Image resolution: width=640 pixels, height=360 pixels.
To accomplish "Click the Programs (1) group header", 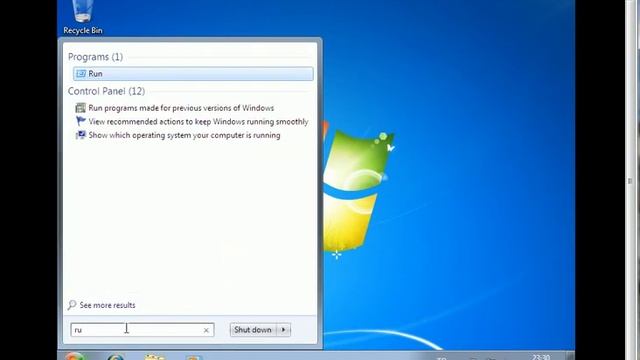I will coord(95,57).
